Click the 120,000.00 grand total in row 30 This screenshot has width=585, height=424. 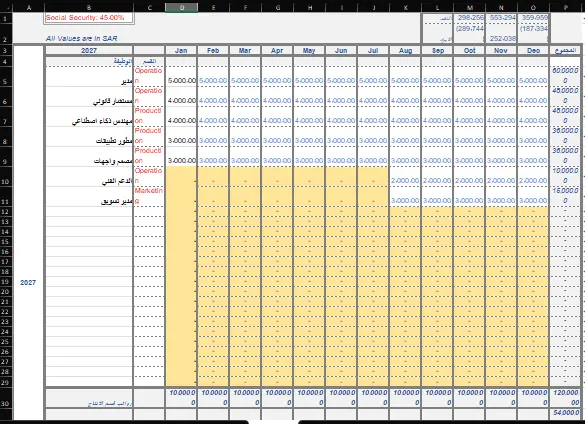click(565, 398)
